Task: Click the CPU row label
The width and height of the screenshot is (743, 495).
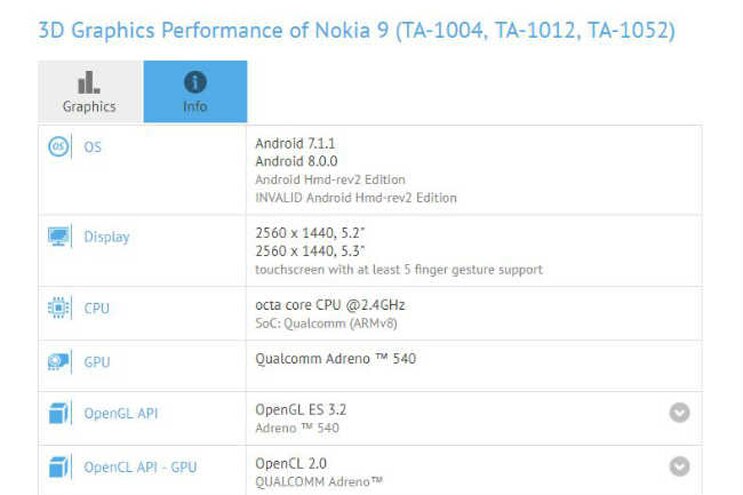Action: (x=97, y=308)
